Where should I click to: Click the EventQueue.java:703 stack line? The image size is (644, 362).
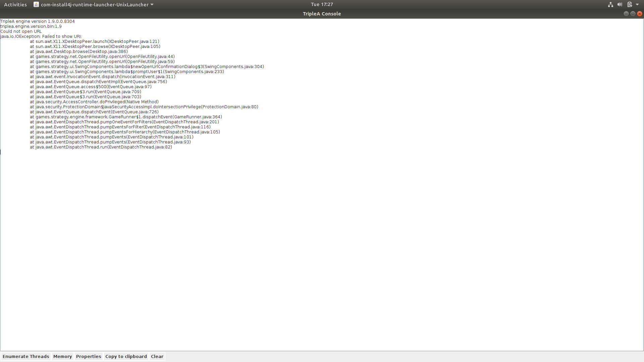pyautogui.click(x=86, y=97)
